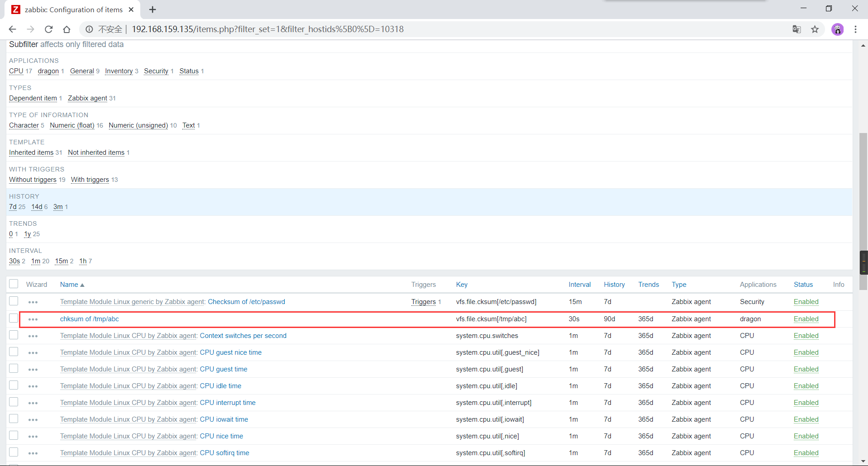Screen dimensions: 868x466
Task: Open a new browser tab
Action: [x=152, y=10]
